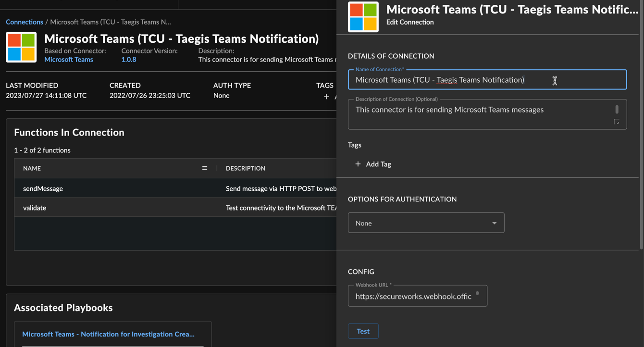This screenshot has height=347, width=644.
Task: Click the 1 - 2 of 2 functions text
Action: 42,150
